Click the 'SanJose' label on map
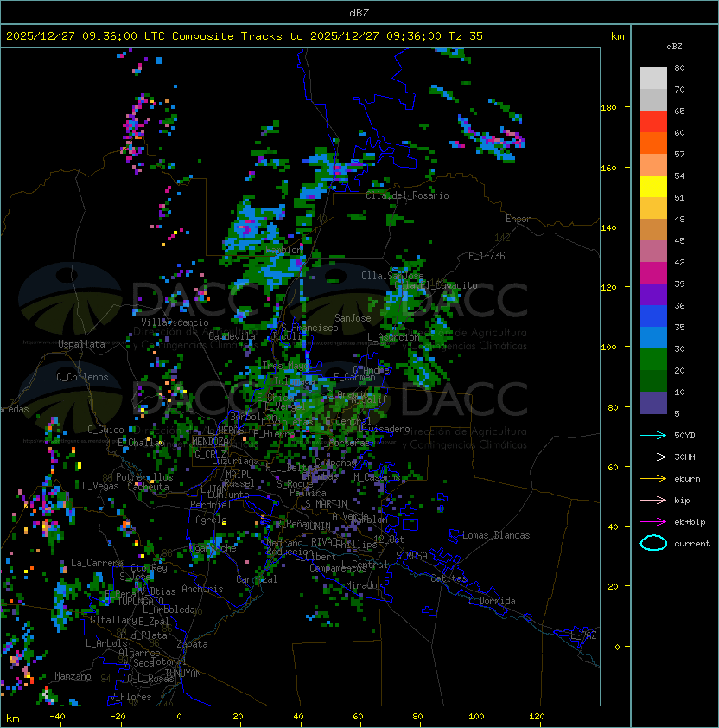The width and height of the screenshot is (719, 728). click(x=353, y=318)
